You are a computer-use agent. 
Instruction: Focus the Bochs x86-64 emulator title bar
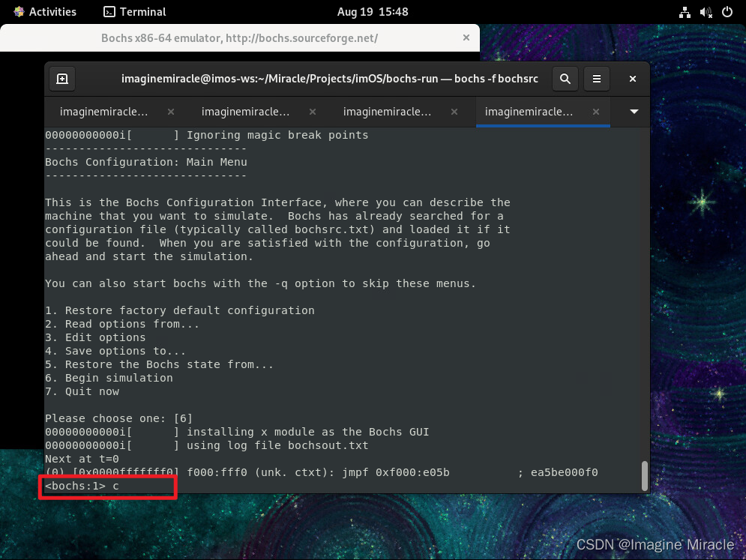[239, 38]
